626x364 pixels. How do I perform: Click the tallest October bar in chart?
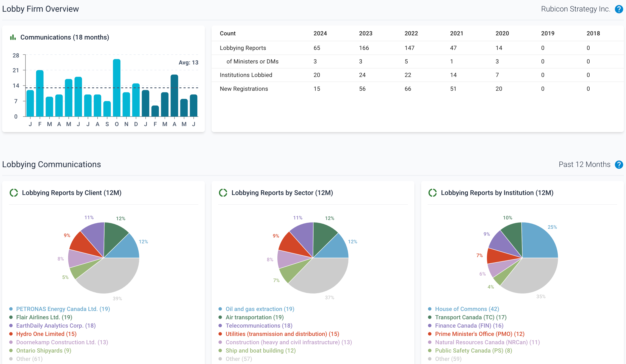(117, 88)
